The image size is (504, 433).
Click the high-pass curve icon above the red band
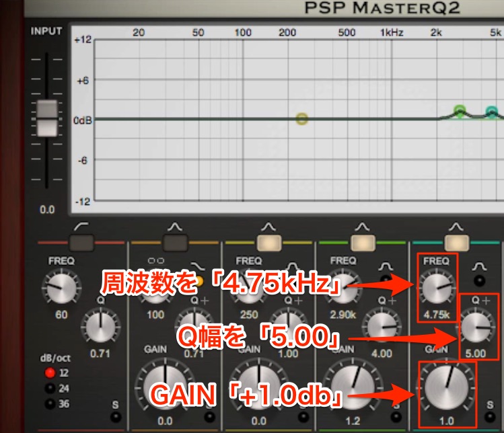[x=81, y=227]
